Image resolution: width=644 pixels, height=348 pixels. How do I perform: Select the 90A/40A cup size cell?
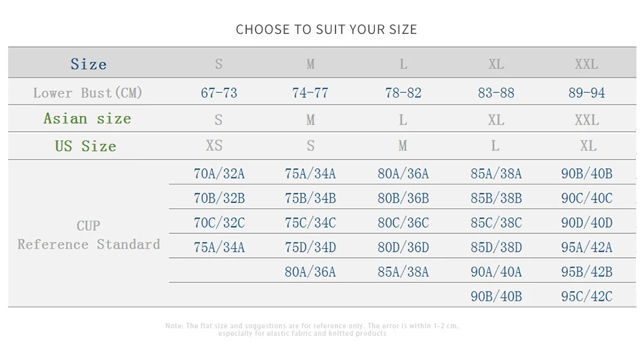click(x=496, y=272)
